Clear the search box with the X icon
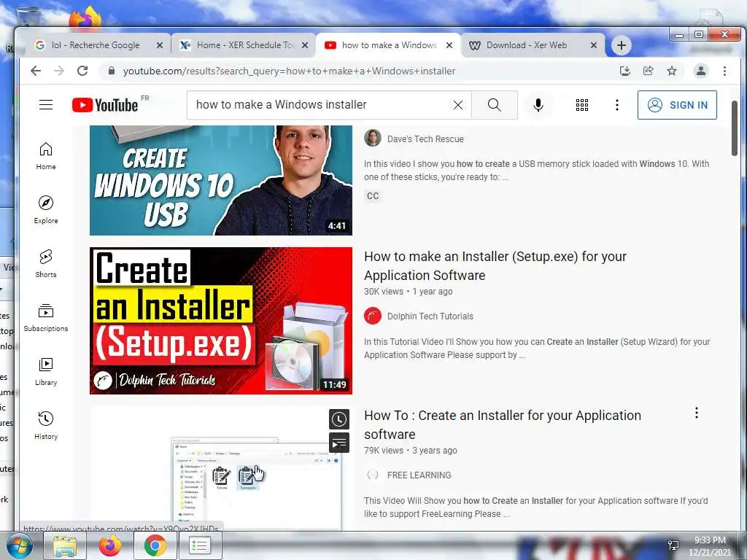This screenshot has height=560, width=747. [x=458, y=105]
